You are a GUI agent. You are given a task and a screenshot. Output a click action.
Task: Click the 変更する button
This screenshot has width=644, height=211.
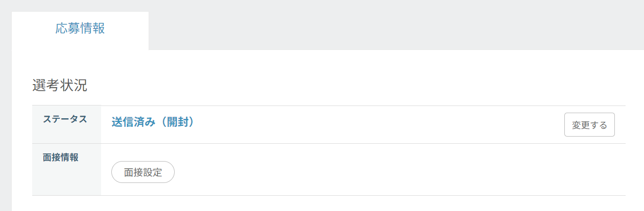tap(589, 125)
